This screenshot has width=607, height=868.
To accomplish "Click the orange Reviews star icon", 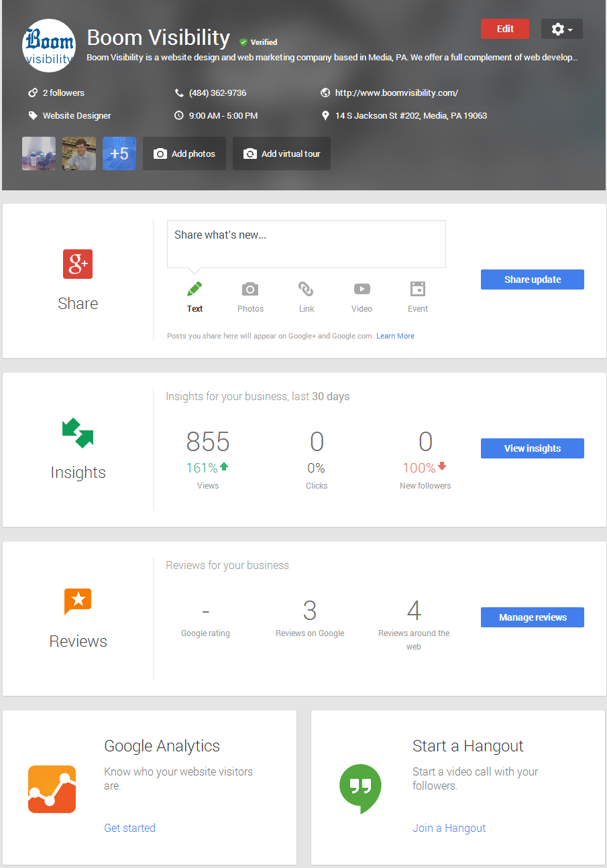I will click(x=78, y=601).
